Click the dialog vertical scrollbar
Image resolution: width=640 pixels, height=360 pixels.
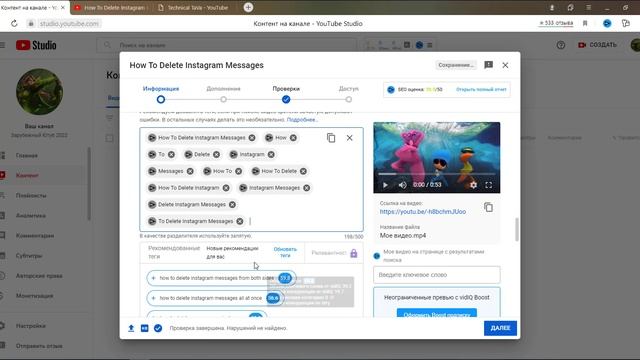pyautogui.click(x=517, y=229)
